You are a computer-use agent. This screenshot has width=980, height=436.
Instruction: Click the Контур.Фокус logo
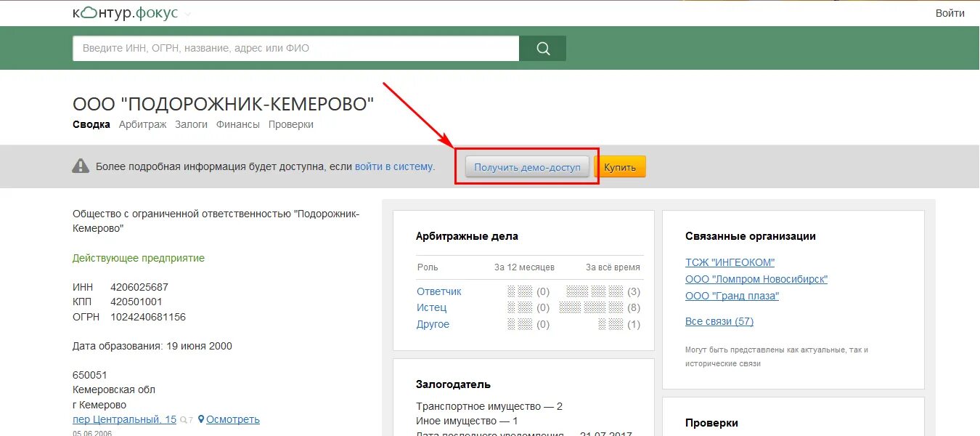(126, 13)
